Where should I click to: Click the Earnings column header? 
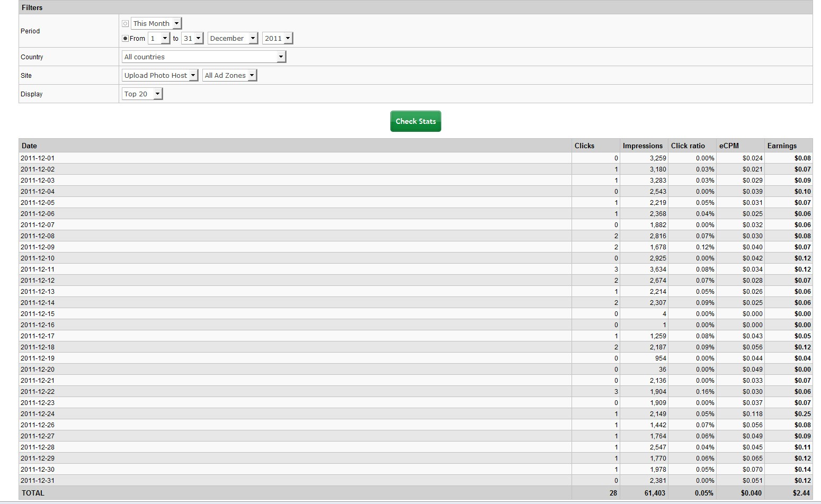(x=782, y=146)
